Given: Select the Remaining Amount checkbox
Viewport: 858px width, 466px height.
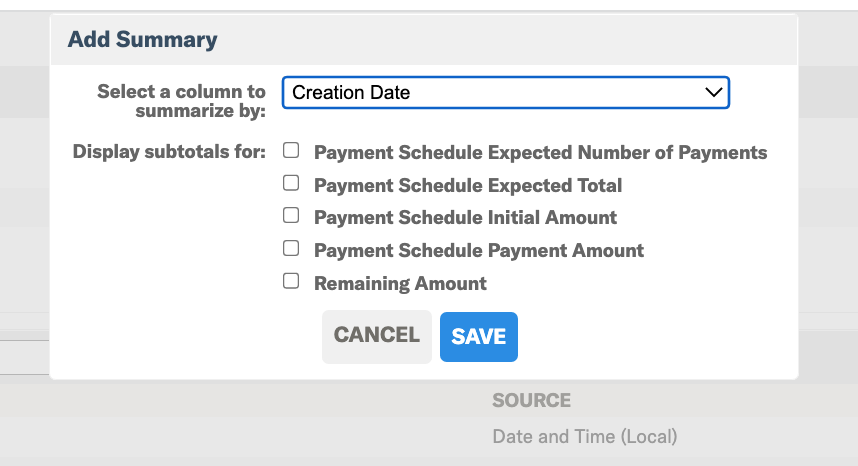Looking at the screenshot, I should (291, 281).
